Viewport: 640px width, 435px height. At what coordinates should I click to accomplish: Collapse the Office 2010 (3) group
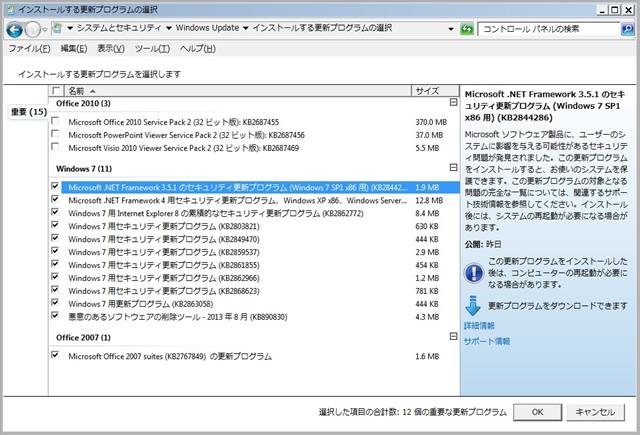(453, 102)
